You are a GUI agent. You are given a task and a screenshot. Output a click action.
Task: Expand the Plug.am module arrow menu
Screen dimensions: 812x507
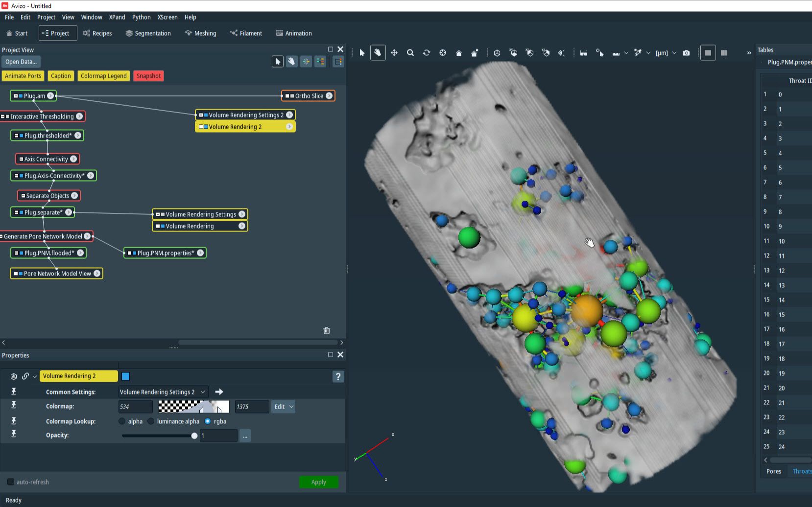pyautogui.click(x=50, y=96)
